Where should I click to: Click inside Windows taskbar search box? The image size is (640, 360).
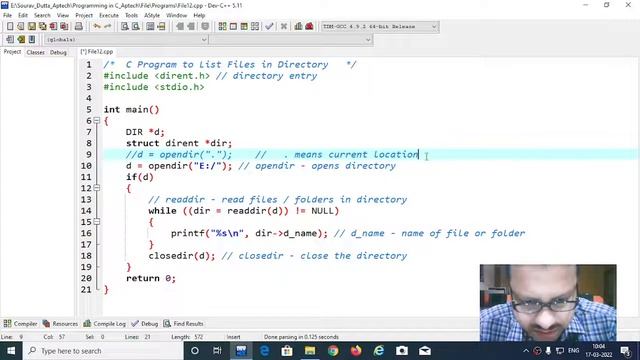103,351
